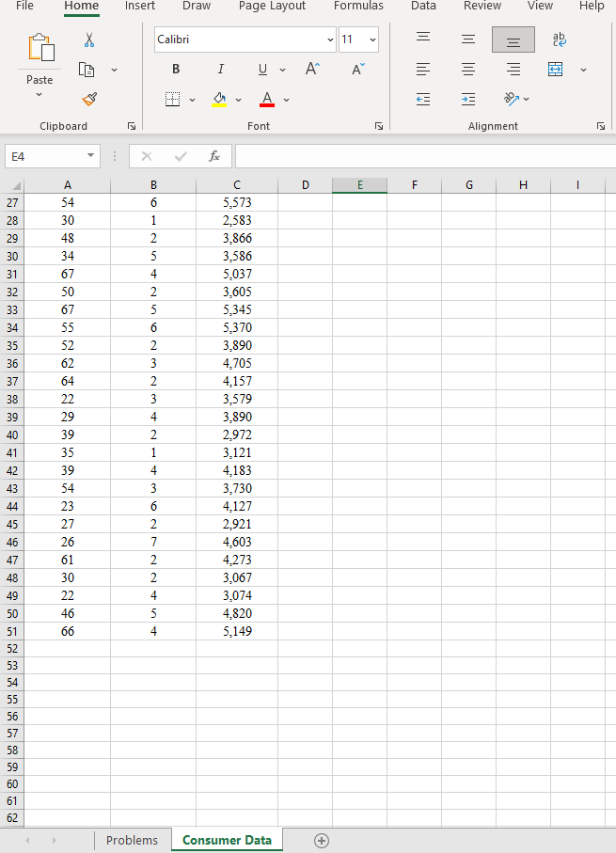This screenshot has width=616, height=853.
Task: Activate the Format Painter brush
Action: pos(89,99)
